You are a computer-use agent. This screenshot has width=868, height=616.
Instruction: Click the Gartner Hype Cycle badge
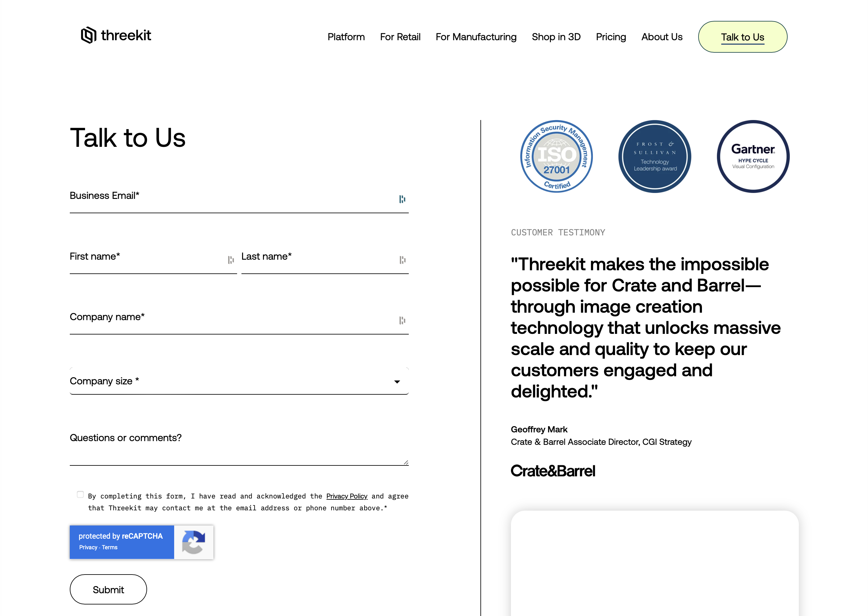(753, 156)
